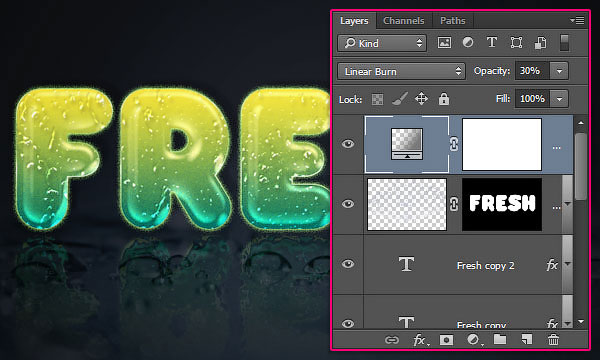
Task: Create new fill or adjustment layer
Action: coord(474,339)
